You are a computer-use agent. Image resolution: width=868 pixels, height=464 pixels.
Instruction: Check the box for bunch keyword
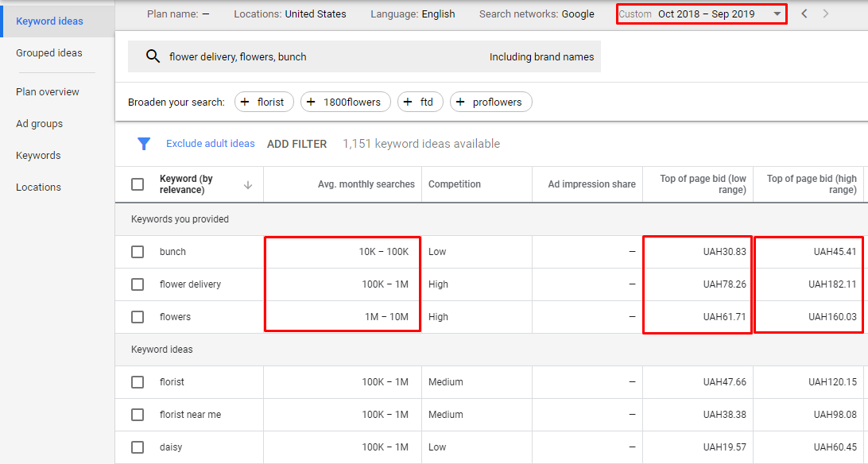tap(138, 252)
